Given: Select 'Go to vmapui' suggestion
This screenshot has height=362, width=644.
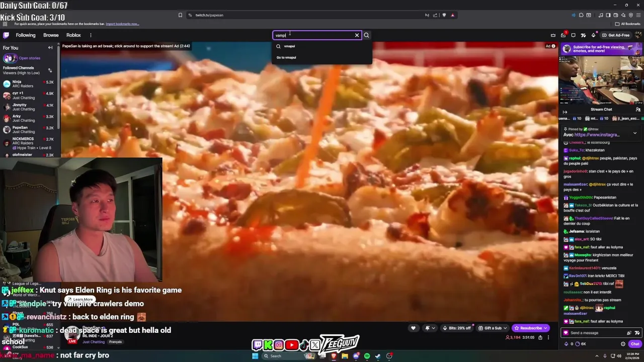Looking at the screenshot, I should pos(322,57).
